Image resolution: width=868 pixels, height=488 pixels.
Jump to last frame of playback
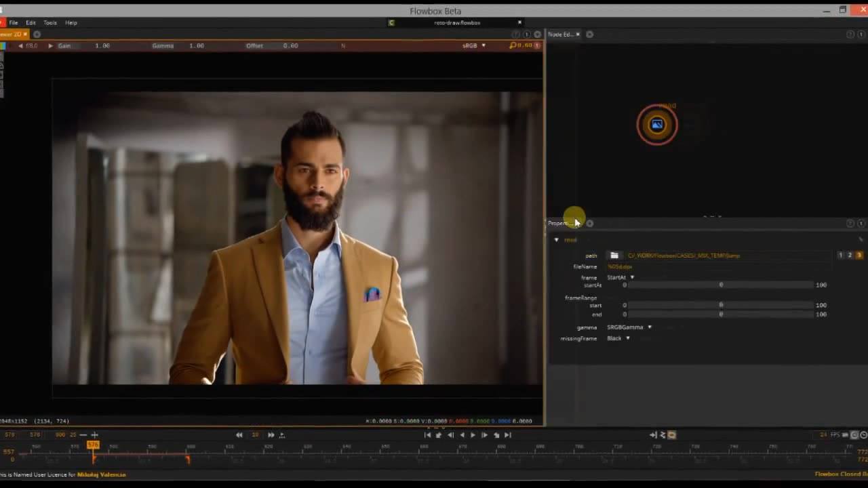pyautogui.click(x=508, y=435)
